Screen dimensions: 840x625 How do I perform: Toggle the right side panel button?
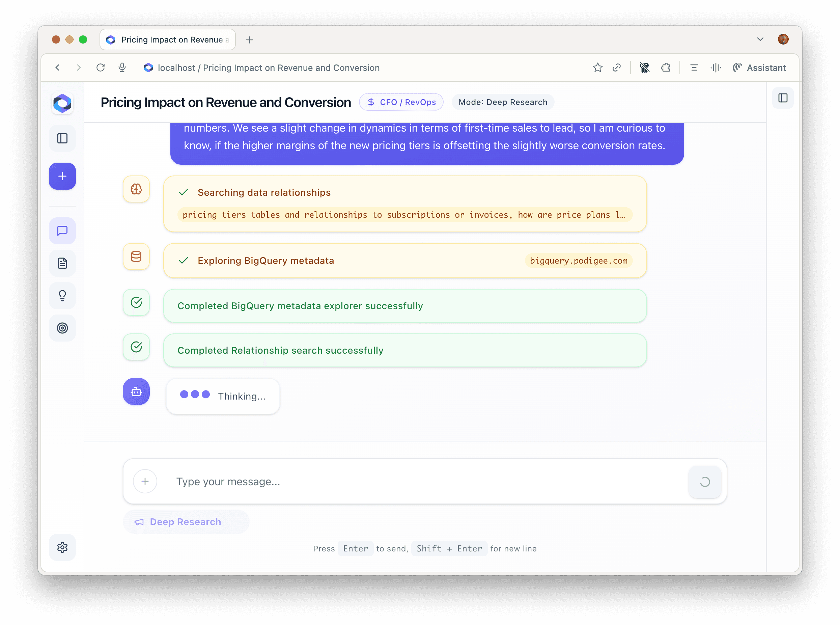[x=783, y=98]
